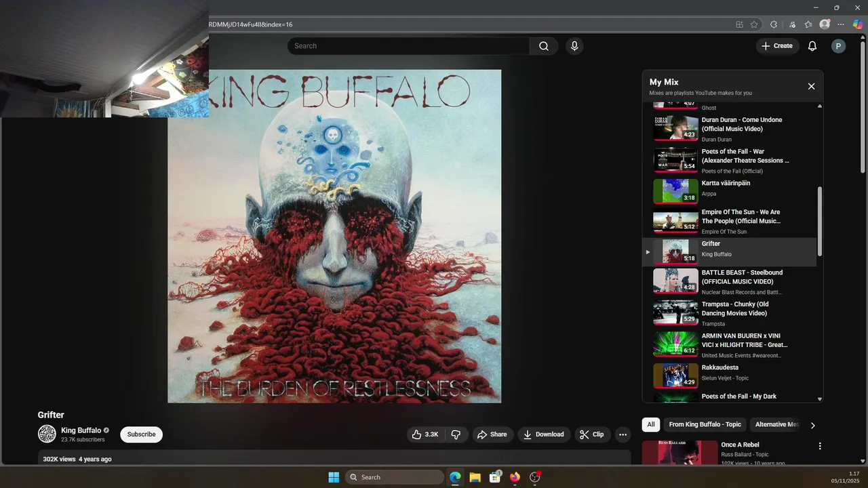
Task: Create a clip of this video
Action: click(591, 434)
